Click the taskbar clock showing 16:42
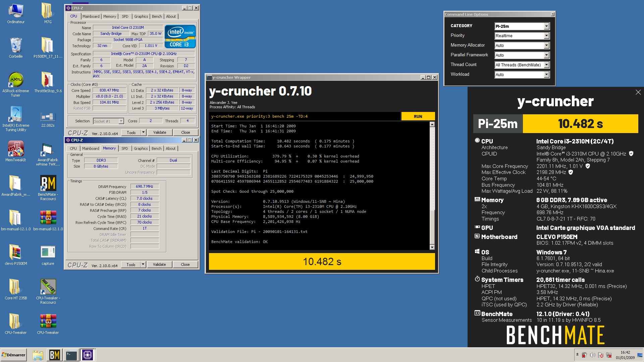Image resolution: width=644 pixels, height=362 pixels. pos(625,355)
